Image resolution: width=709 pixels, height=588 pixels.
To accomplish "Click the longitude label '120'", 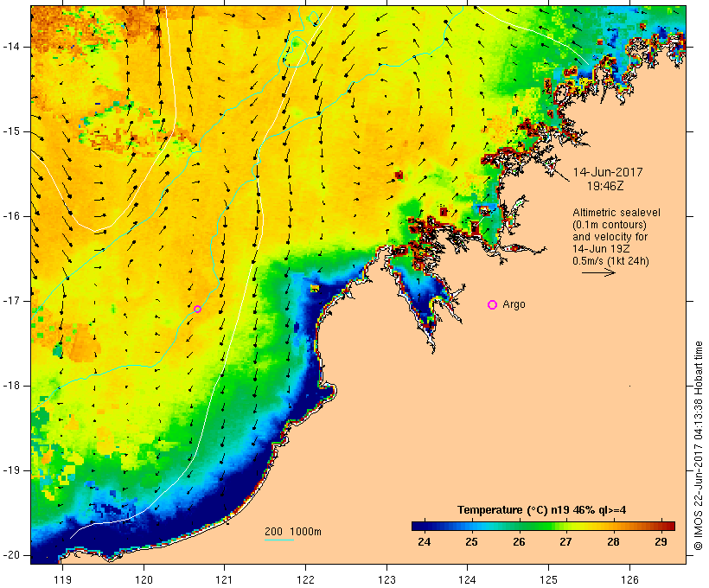I will pos(144,579).
